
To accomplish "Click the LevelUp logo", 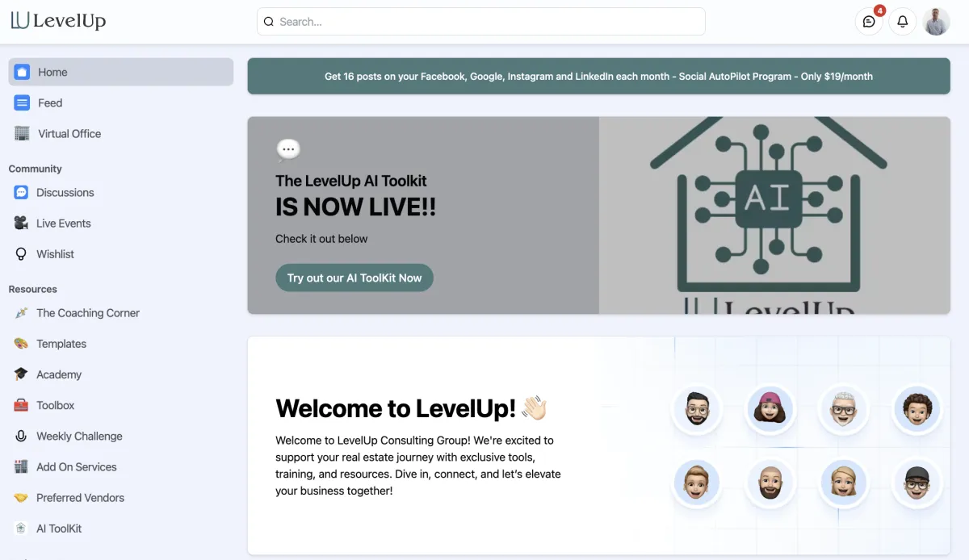I will click(x=58, y=21).
